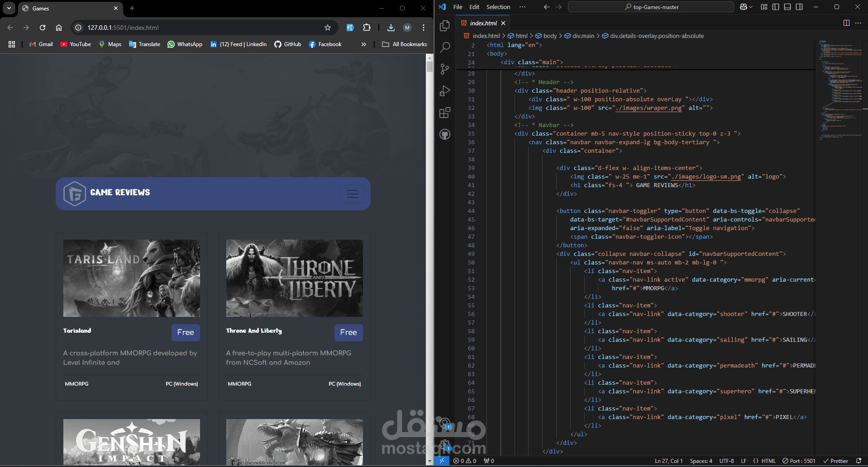The height and width of the screenshot is (467, 868).
Task: Open the Tarisland game thumbnail
Action: (132, 278)
